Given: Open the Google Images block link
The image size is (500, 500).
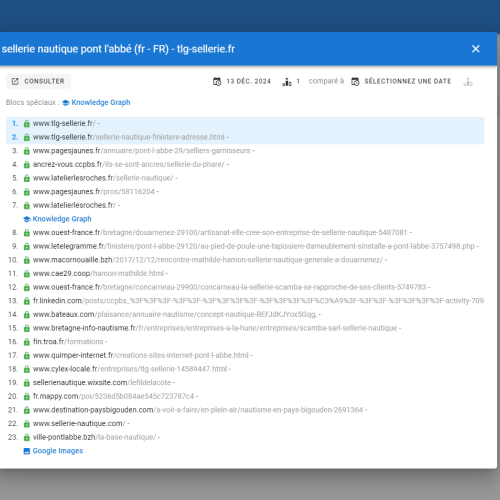Looking at the screenshot, I should [58, 451].
